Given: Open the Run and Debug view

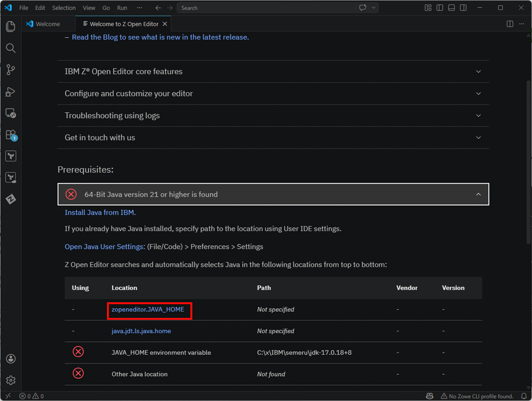Looking at the screenshot, I should point(11,92).
